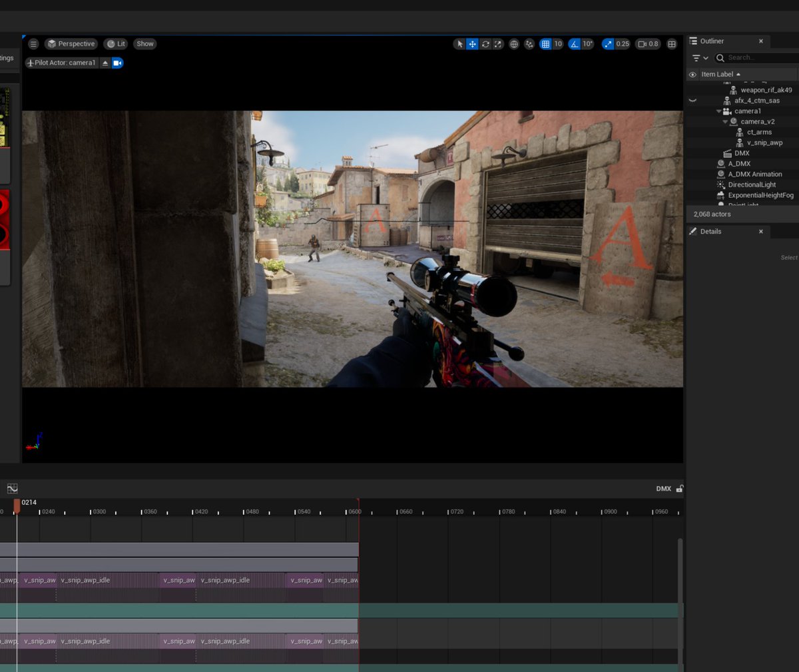This screenshot has height=672, width=799.
Task: Open the Perspective view mode dropdown
Action: point(71,44)
